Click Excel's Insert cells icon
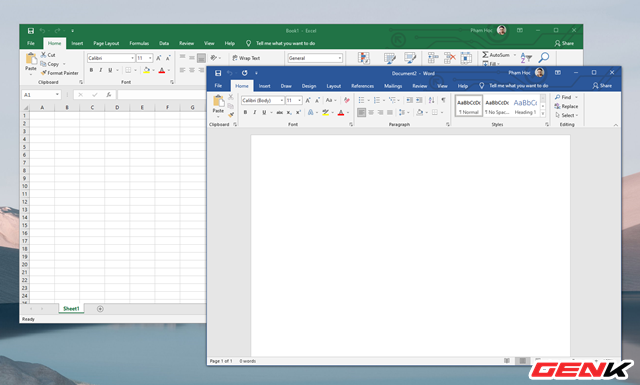 click(x=433, y=58)
